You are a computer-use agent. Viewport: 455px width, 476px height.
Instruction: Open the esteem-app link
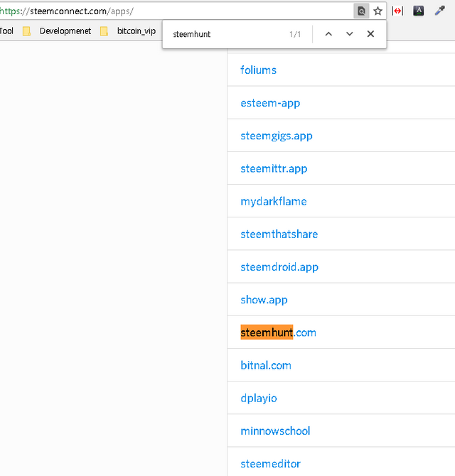tap(270, 103)
